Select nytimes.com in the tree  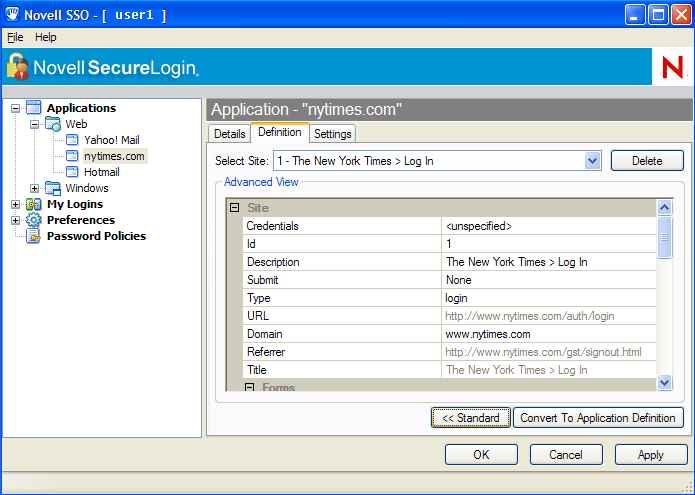click(x=114, y=156)
